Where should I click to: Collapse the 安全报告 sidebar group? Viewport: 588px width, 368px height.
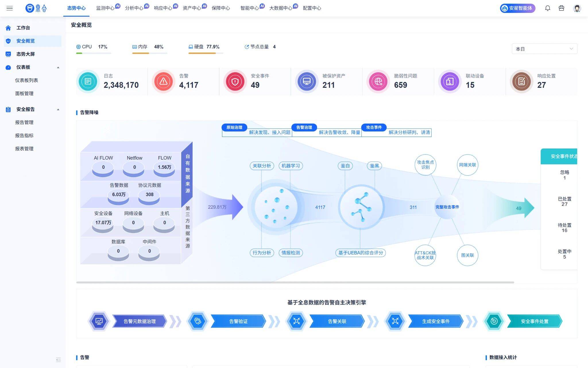pos(58,109)
